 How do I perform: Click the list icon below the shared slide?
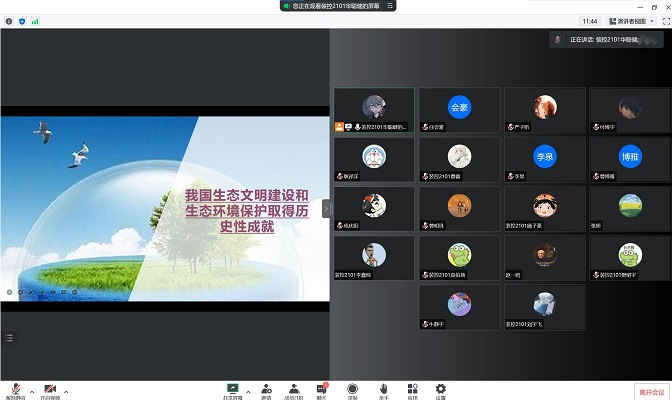[x=9, y=338]
